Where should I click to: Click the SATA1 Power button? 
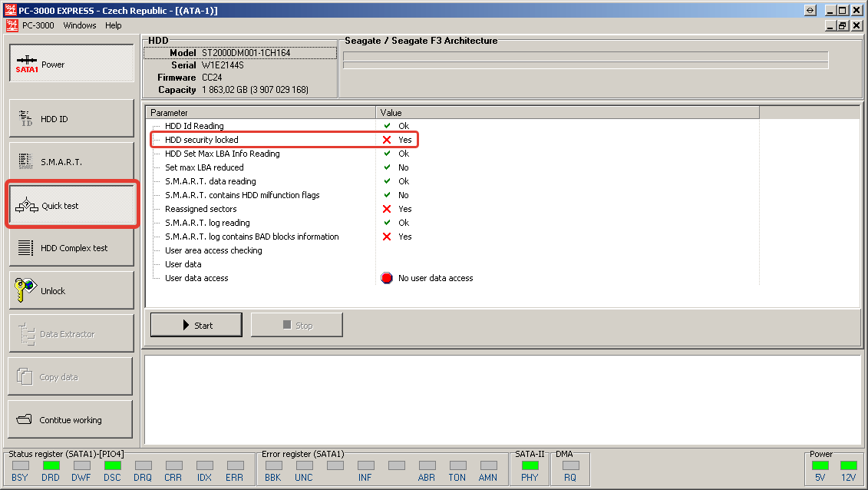coord(71,64)
